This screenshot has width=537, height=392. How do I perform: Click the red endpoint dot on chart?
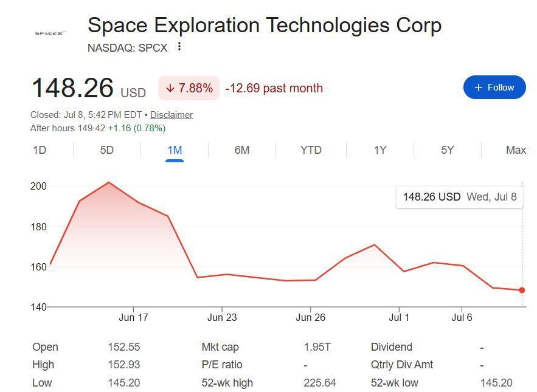522,290
